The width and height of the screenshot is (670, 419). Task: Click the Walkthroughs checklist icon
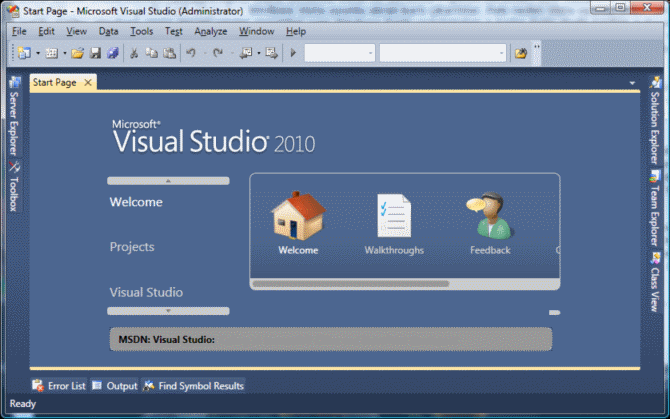[x=394, y=216]
